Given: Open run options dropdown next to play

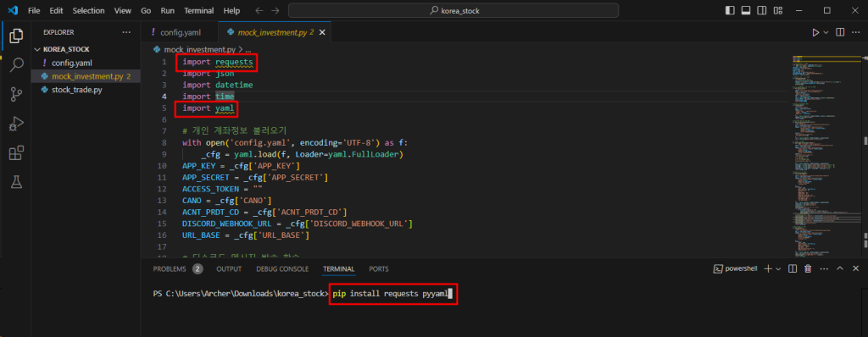Looking at the screenshot, I should [x=826, y=33].
